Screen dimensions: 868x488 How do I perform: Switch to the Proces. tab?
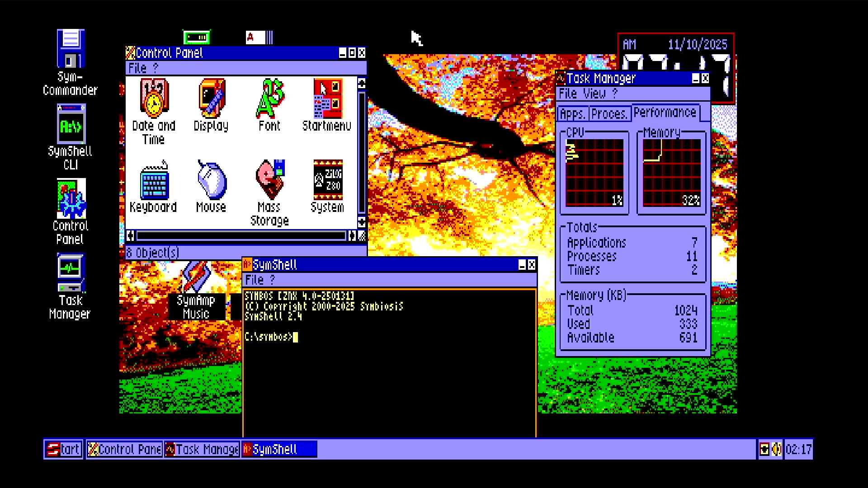tap(609, 113)
